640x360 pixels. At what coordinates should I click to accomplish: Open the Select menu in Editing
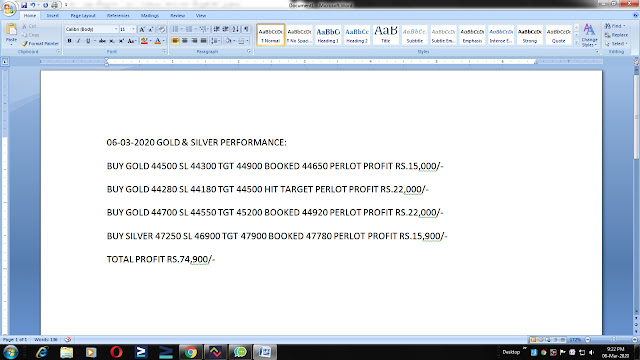click(x=616, y=44)
